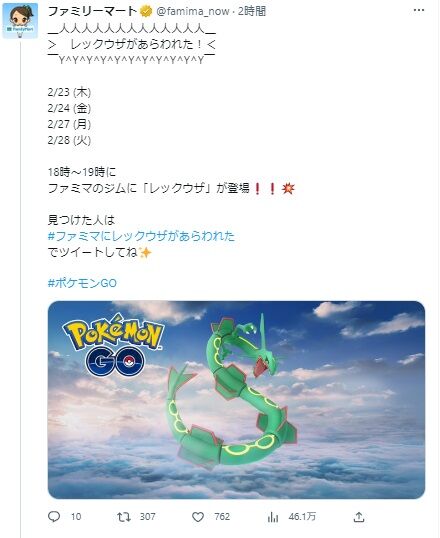Open hashtag #ファミマにレックウザがあらわれた
The width and height of the screenshot is (440, 538).
tap(141, 236)
